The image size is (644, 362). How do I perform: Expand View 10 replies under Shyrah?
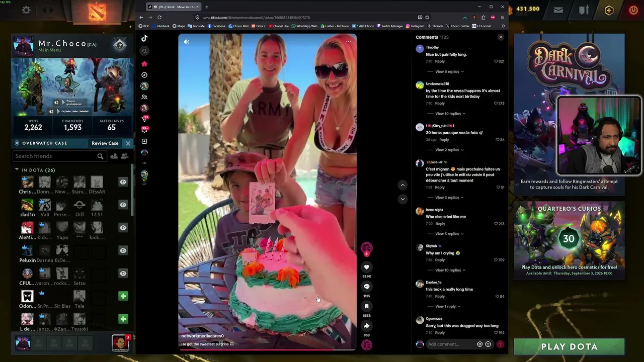point(450,270)
